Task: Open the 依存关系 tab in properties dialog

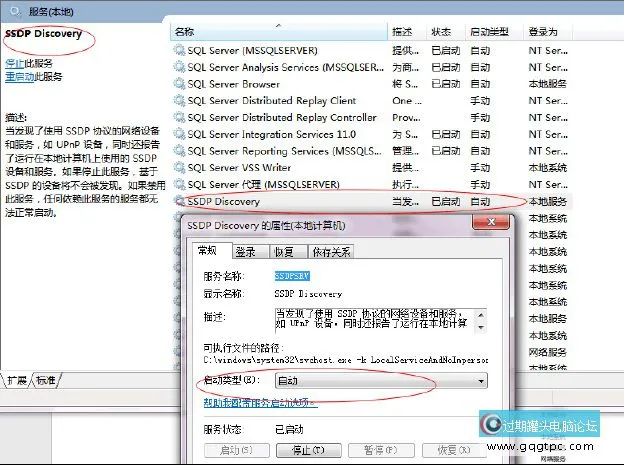Action: click(x=331, y=252)
